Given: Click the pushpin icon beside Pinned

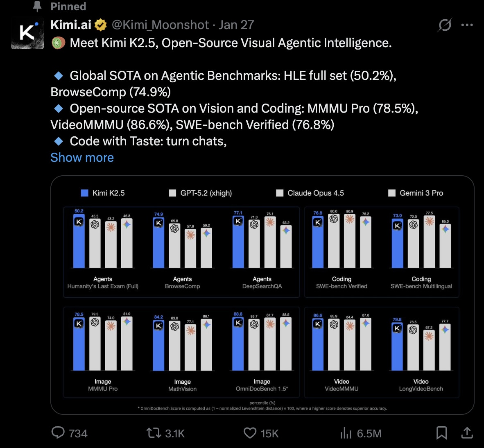Looking at the screenshot, I should point(37,6).
